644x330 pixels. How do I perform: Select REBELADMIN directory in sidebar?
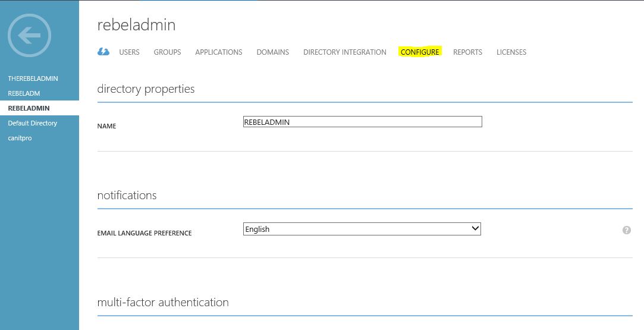(x=39, y=108)
